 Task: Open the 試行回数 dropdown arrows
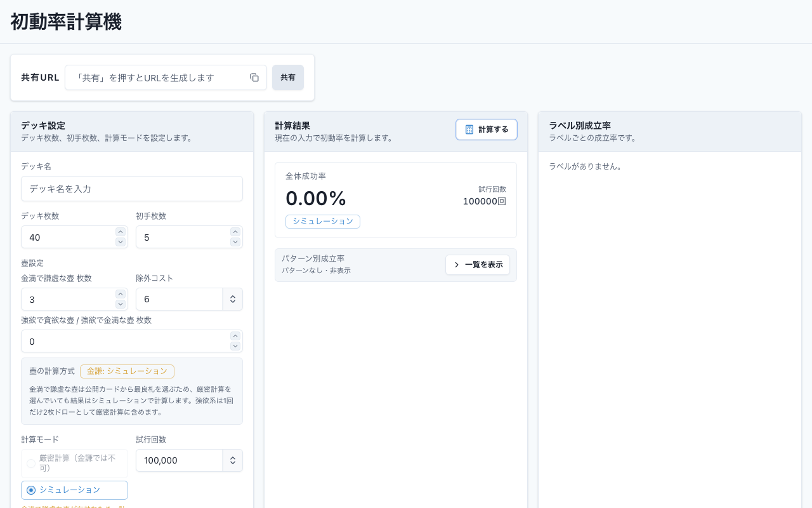[233, 460]
